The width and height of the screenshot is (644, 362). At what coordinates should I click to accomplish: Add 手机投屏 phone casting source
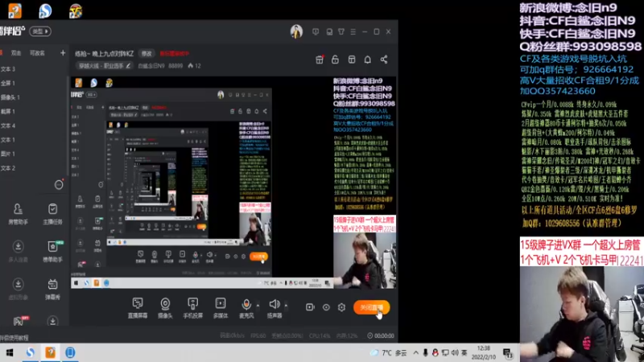coord(192,308)
